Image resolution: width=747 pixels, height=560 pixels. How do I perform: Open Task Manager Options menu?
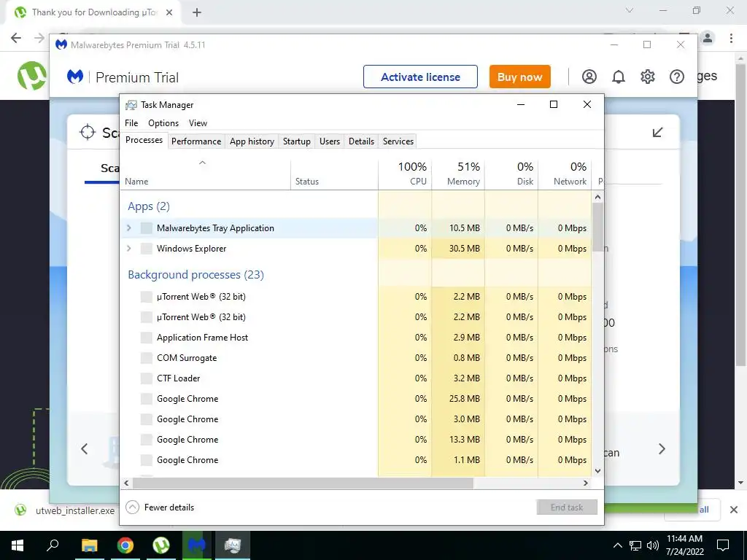163,122
